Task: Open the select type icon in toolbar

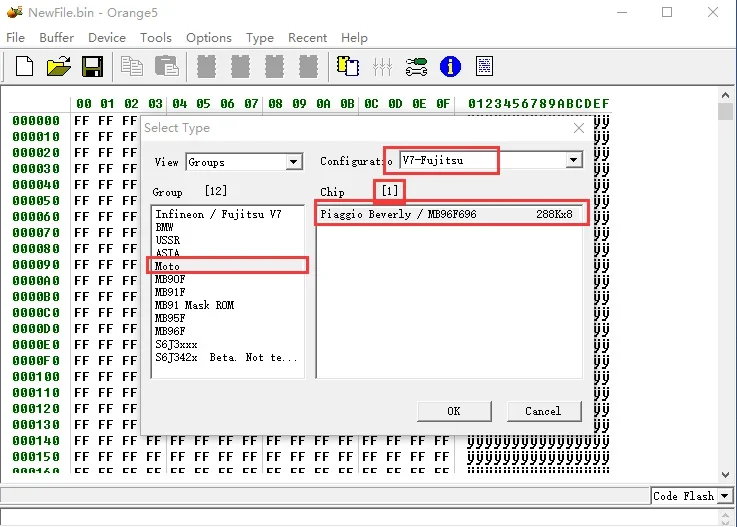Action: (x=348, y=66)
